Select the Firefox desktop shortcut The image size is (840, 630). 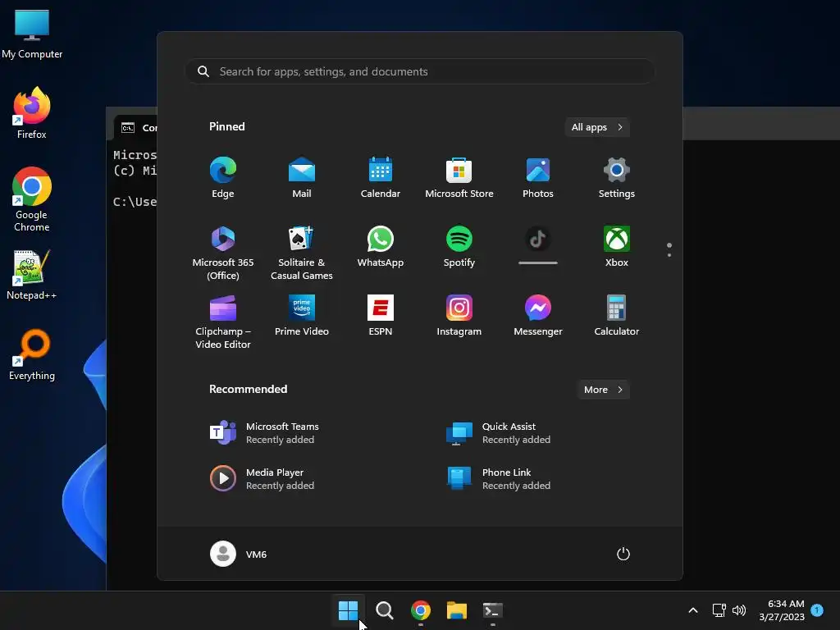pyautogui.click(x=32, y=113)
